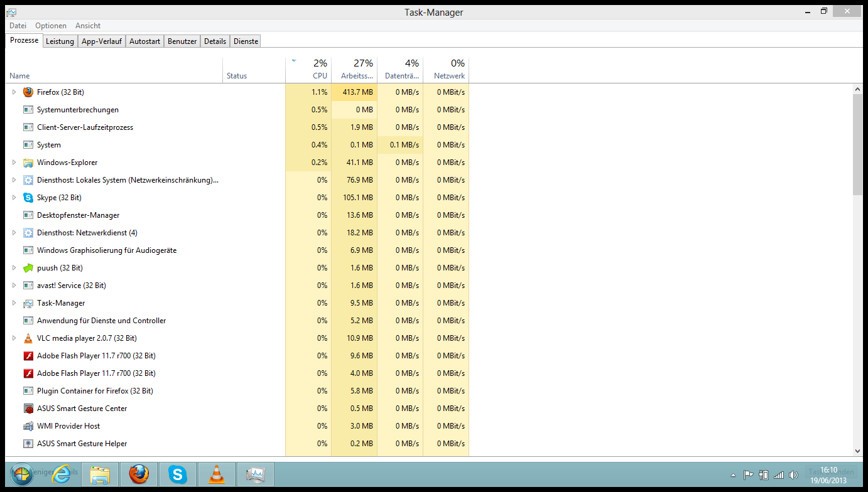
Task: Click the Skype process icon
Action: tap(28, 198)
